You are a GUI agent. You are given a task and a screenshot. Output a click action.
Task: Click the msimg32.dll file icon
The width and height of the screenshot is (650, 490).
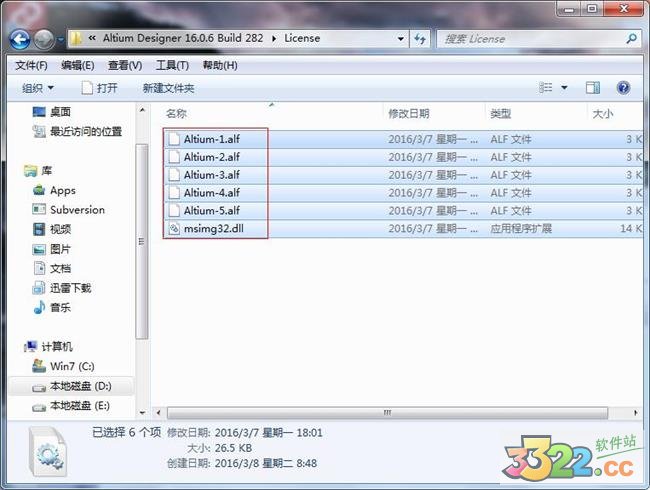coord(174,228)
